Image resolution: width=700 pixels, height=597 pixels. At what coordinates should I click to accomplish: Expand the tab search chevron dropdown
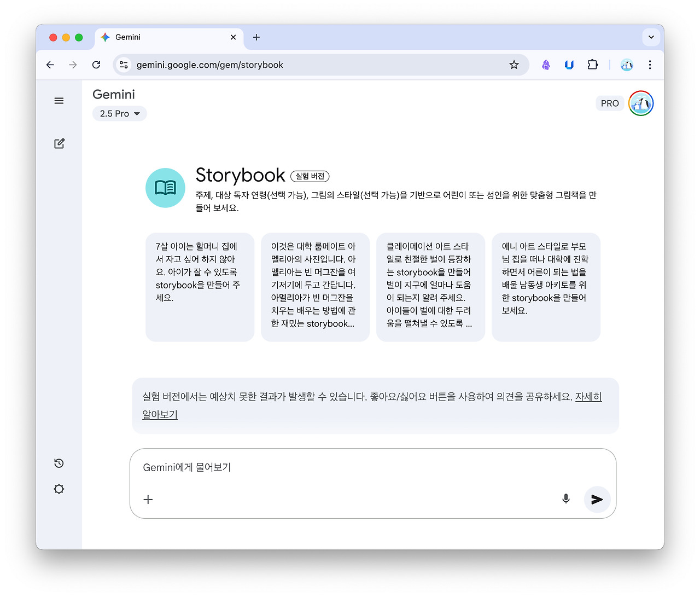point(651,37)
